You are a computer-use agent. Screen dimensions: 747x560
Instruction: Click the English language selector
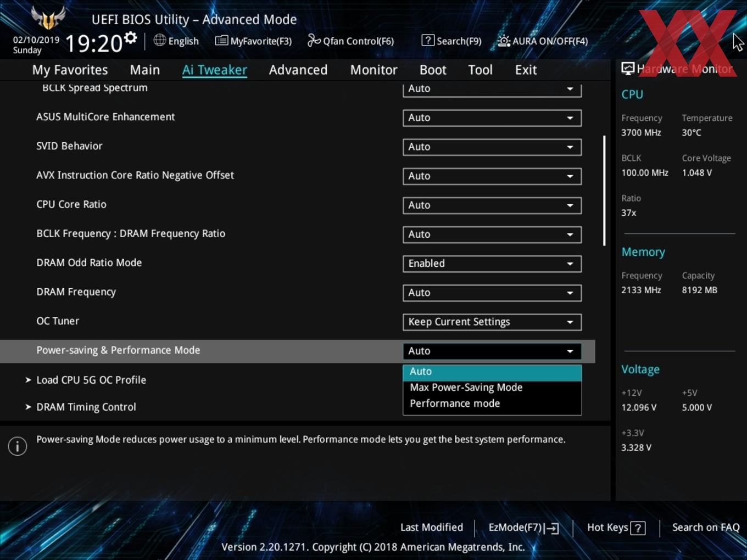pos(176,41)
